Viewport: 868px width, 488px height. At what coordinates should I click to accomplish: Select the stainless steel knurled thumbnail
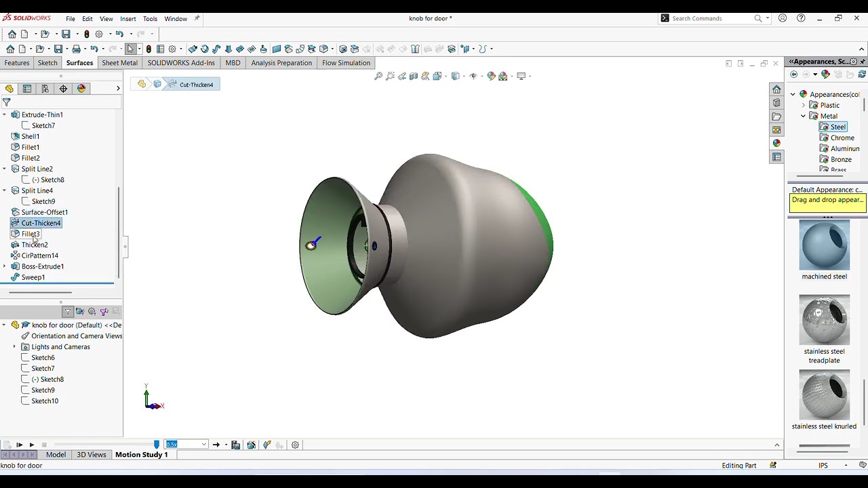pos(825,395)
